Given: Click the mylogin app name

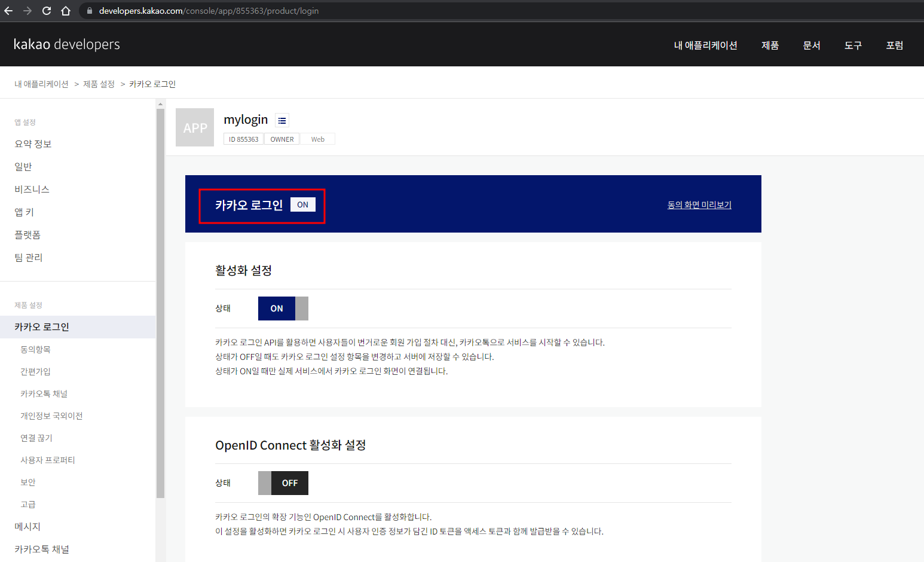Looking at the screenshot, I should pyautogui.click(x=246, y=120).
